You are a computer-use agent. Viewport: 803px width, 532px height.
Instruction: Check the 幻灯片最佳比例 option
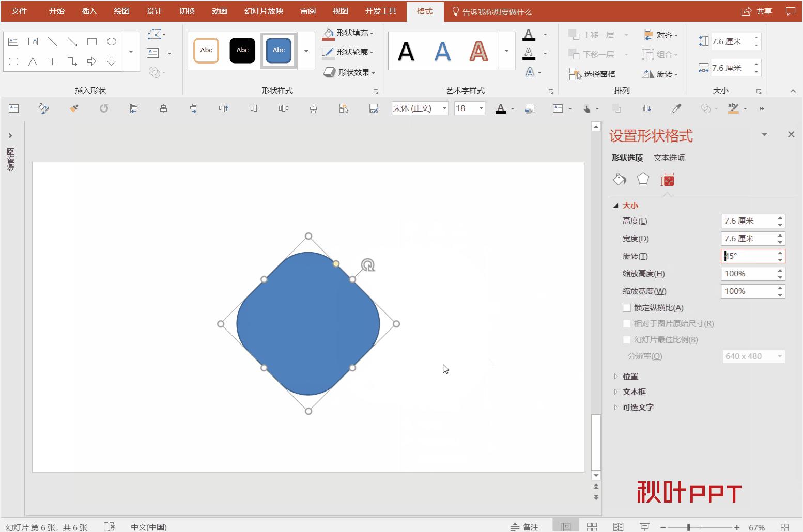pyautogui.click(x=626, y=340)
